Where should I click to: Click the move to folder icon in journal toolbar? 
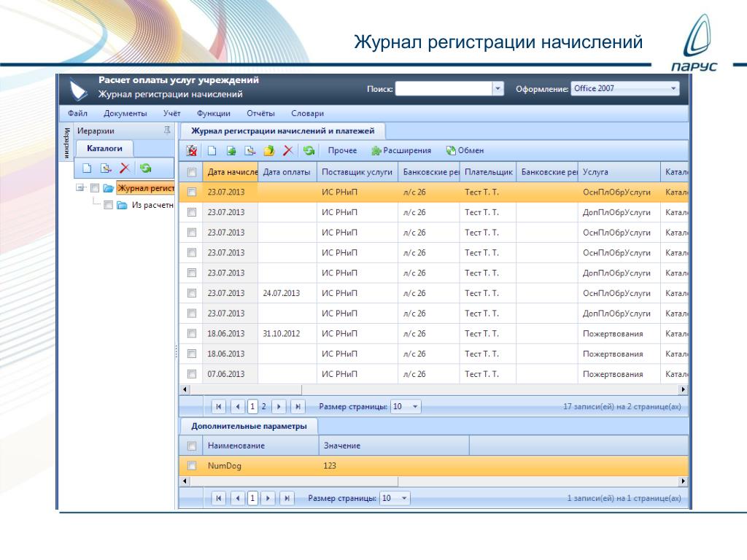[269, 150]
